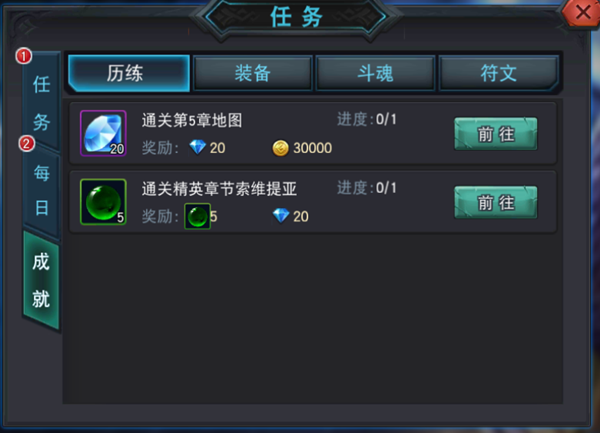Viewport: 600px width, 433px height.
Task: Click the red notification badge numbered 2
Action: 27,144
